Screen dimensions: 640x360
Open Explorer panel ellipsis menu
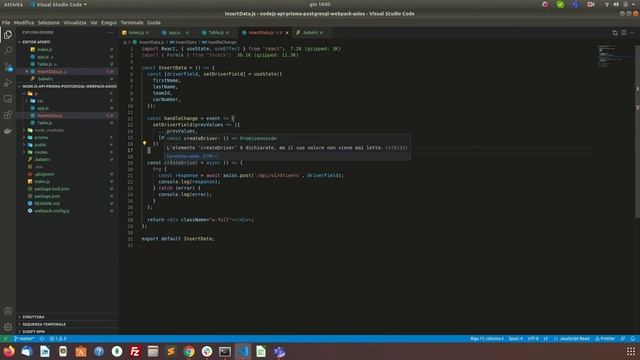pyautogui.click(x=110, y=32)
